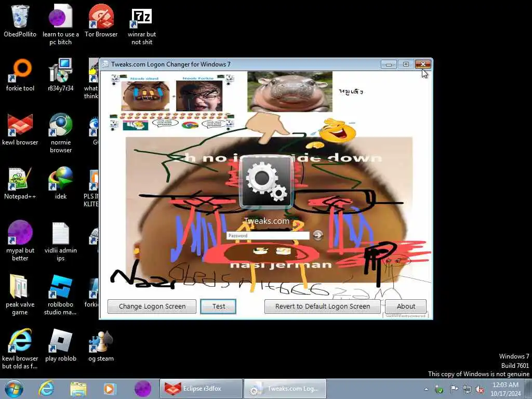
Task: Open the Action Center flag tray icon
Action: pyautogui.click(x=454, y=389)
